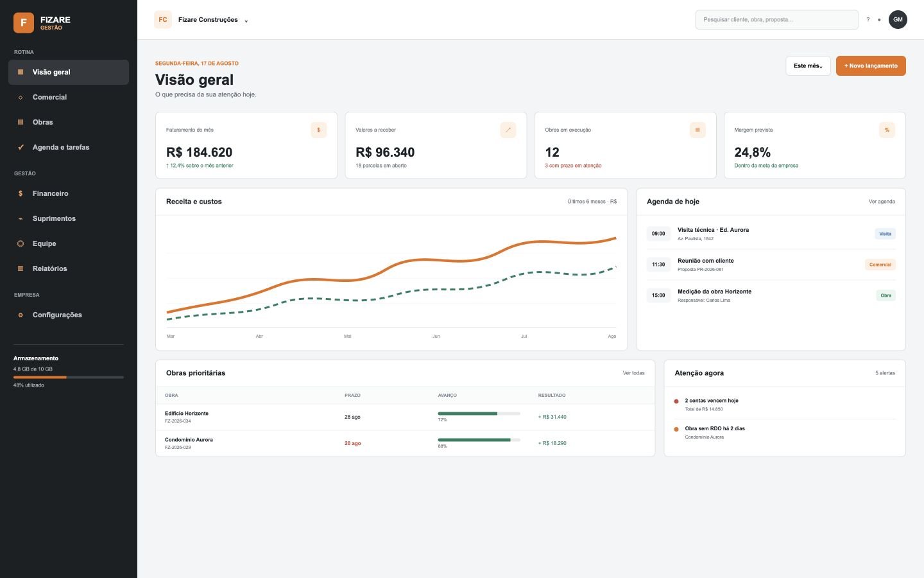This screenshot has height=578, width=924.
Task: Click the dollar icon on Faturamento card
Action: [x=319, y=130]
